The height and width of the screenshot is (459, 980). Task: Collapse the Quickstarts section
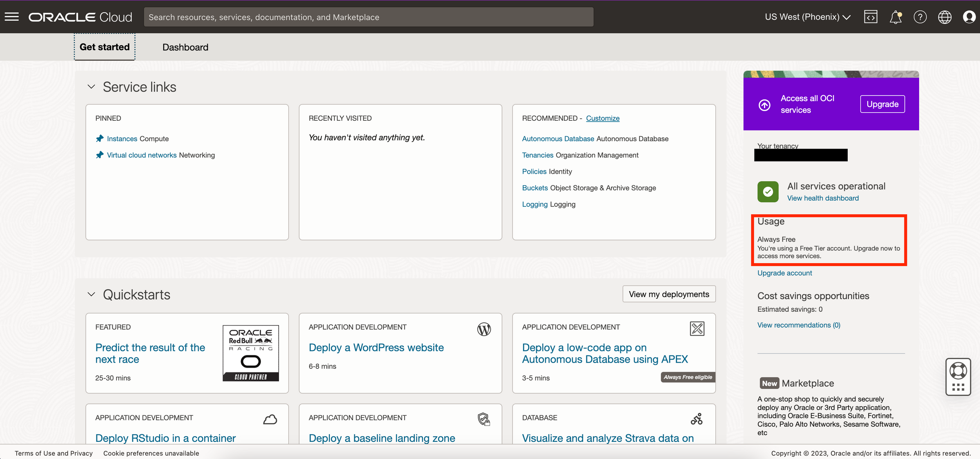pyautogui.click(x=91, y=295)
